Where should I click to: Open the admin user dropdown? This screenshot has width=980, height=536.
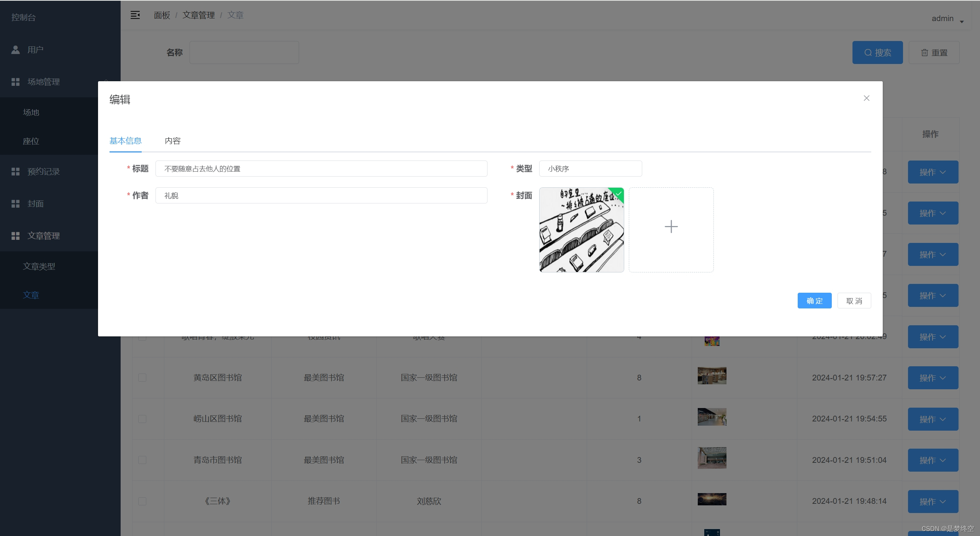pyautogui.click(x=947, y=18)
